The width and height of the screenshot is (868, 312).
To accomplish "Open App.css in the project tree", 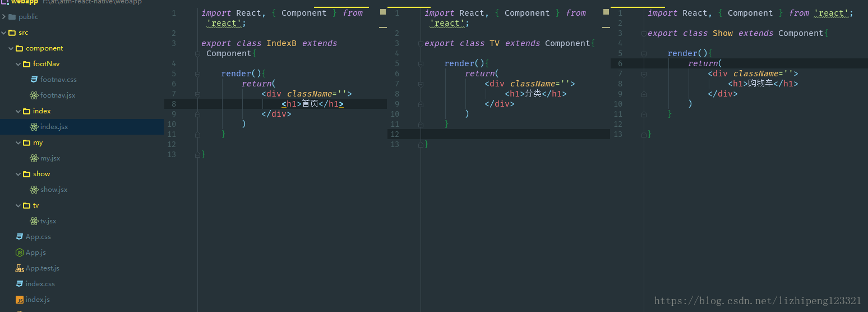I will click(x=38, y=237).
